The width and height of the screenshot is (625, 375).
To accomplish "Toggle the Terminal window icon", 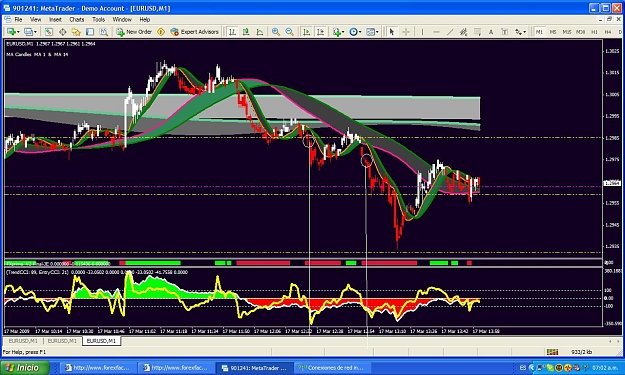I will (90, 32).
